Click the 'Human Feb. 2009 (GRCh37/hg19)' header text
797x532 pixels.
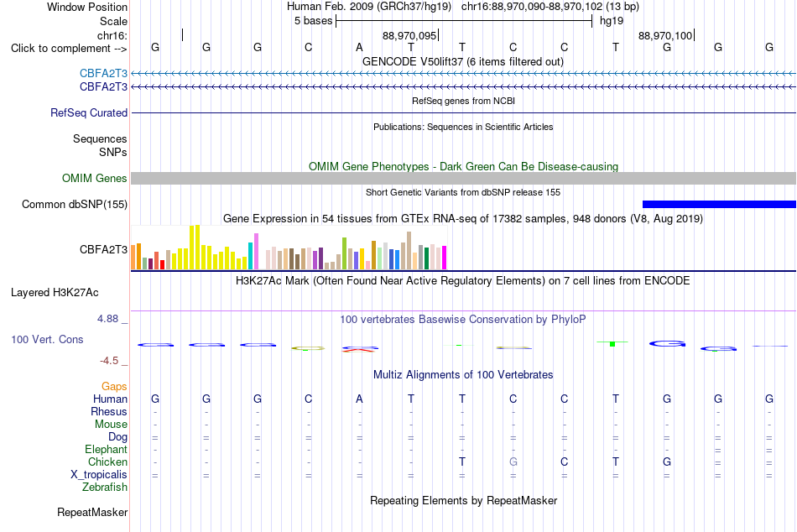click(x=370, y=7)
